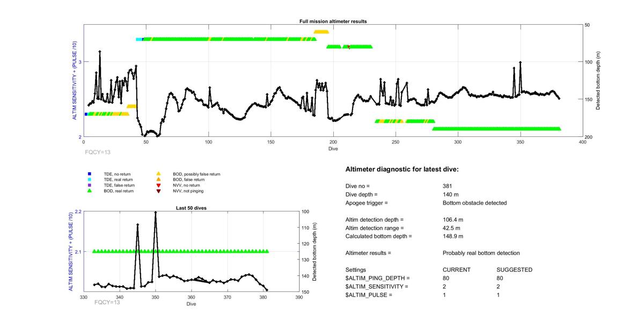Click the 'Dive' x-axis label of the Last 50 dives chart

pos(191,304)
